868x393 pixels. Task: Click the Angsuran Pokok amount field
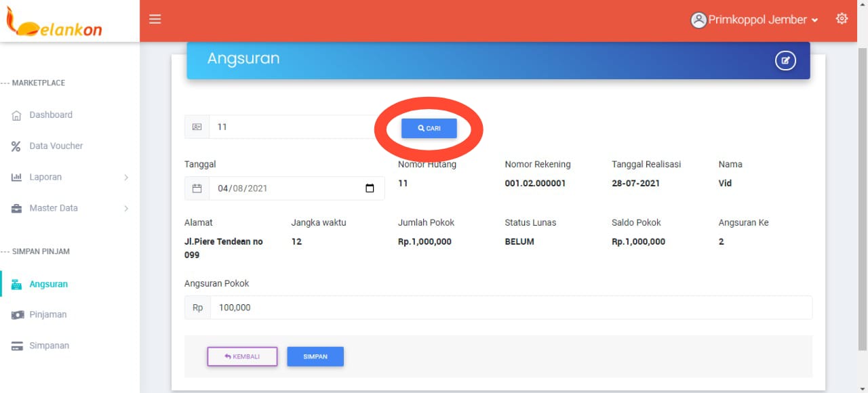pos(510,308)
